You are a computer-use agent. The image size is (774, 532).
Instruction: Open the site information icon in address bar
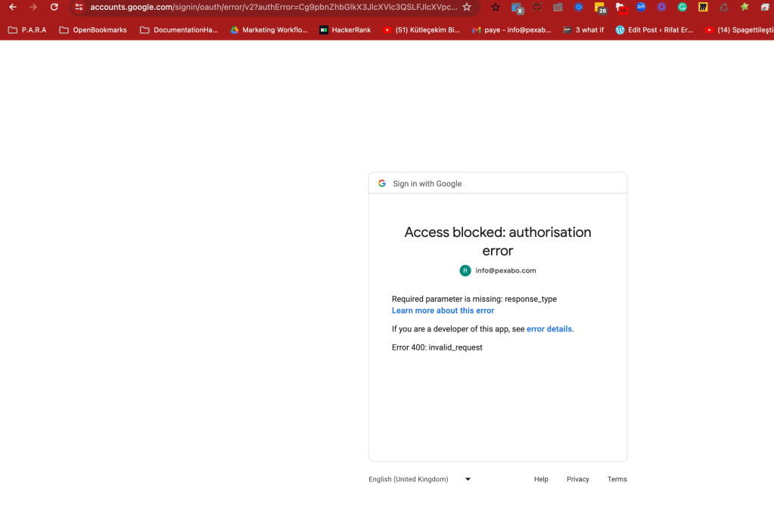point(79,7)
